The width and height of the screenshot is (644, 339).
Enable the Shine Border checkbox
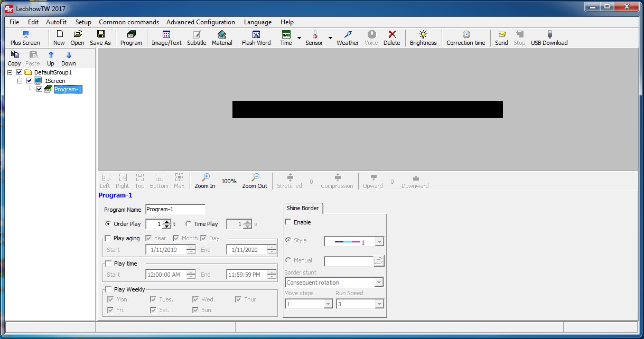tap(288, 222)
